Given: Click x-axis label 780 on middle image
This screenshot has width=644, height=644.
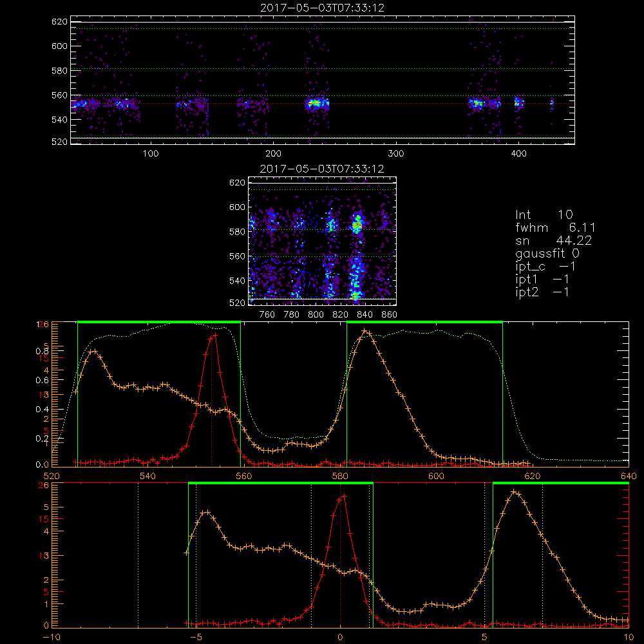Looking at the screenshot, I should (x=292, y=315).
